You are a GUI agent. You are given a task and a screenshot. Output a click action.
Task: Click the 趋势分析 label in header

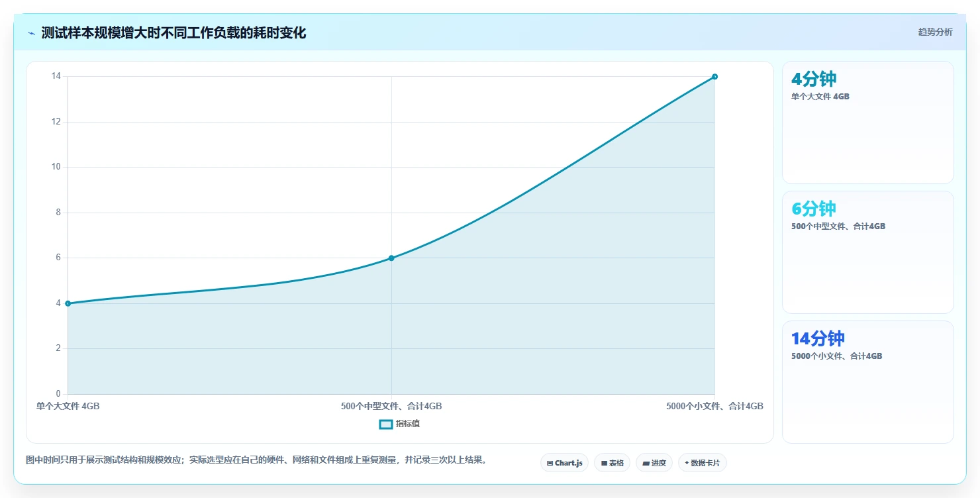[935, 32]
